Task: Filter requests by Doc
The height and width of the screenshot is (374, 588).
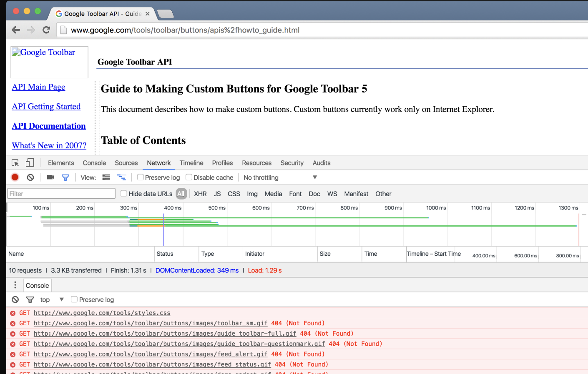Action: pyautogui.click(x=314, y=194)
